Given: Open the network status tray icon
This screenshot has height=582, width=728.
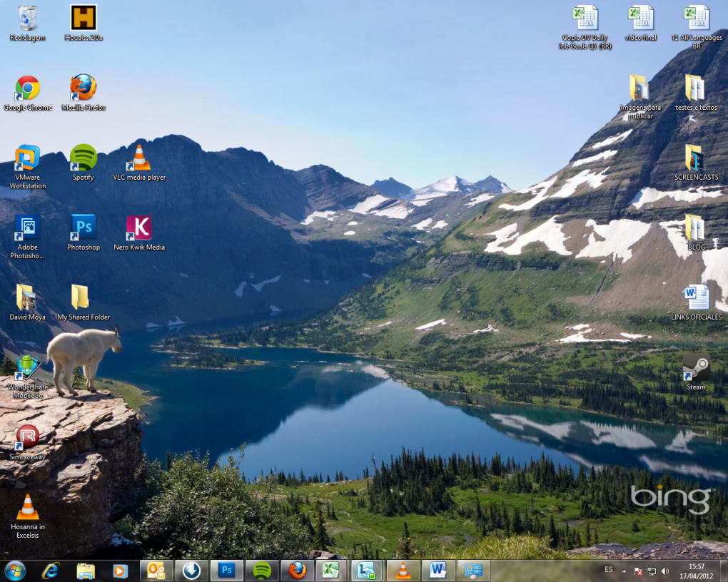Looking at the screenshot, I should coord(652,571).
